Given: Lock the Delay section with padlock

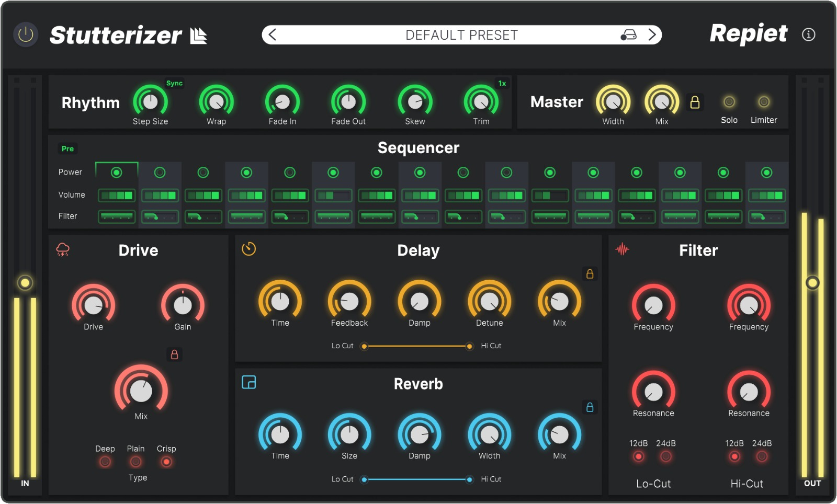Looking at the screenshot, I should coord(590,274).
